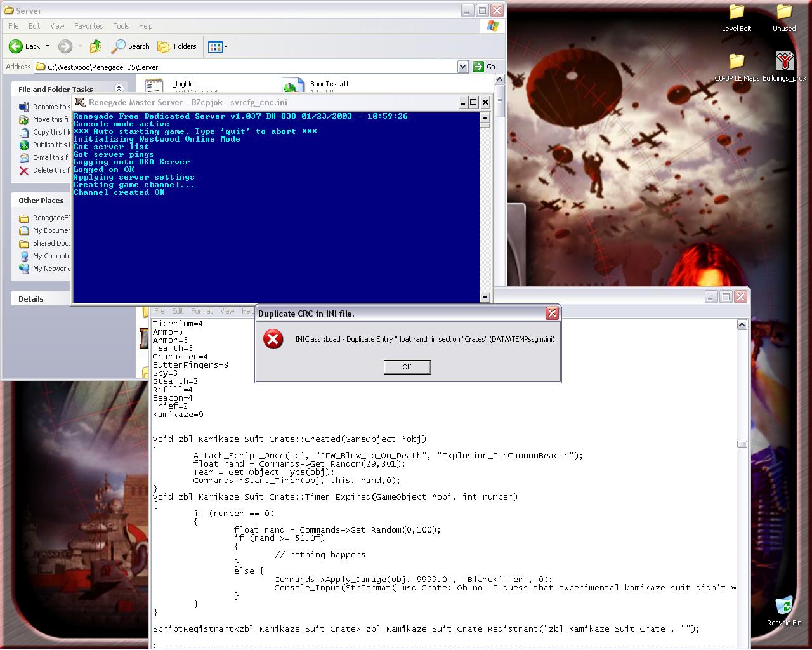The image size is (812, 650).
Task: Open the Search pane in Explorer
Action: tap(131, 46)
